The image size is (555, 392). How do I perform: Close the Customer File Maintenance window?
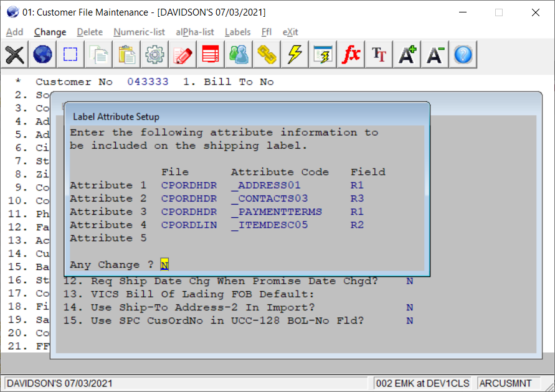point(536,12)
